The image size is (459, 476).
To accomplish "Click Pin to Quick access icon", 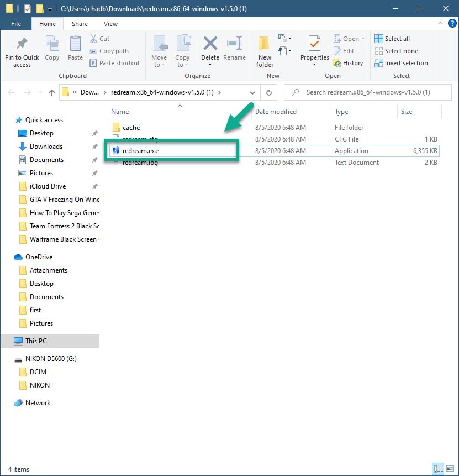I will point(22,44).
